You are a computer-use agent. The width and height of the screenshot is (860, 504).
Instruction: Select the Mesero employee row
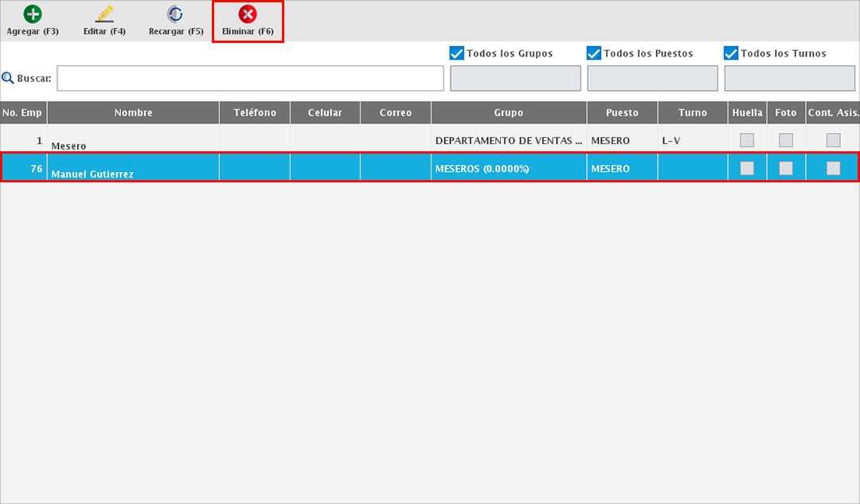(133, 141)
